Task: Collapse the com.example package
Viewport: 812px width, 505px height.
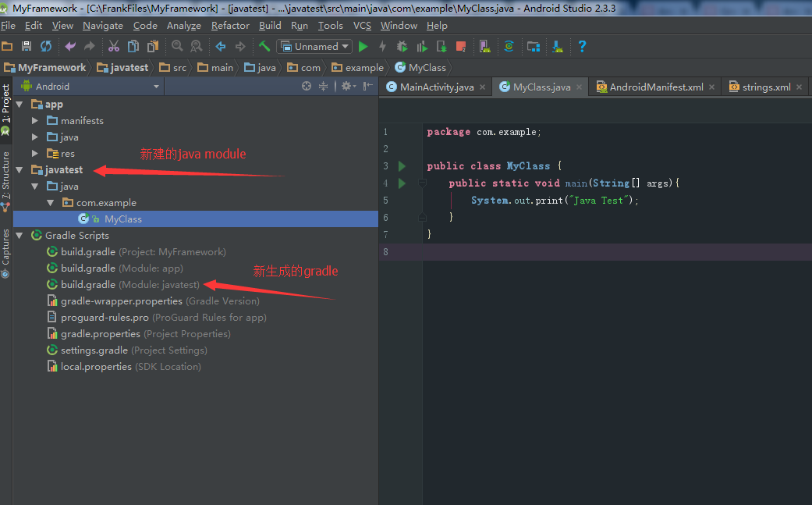Action: [x=51, y=202]
